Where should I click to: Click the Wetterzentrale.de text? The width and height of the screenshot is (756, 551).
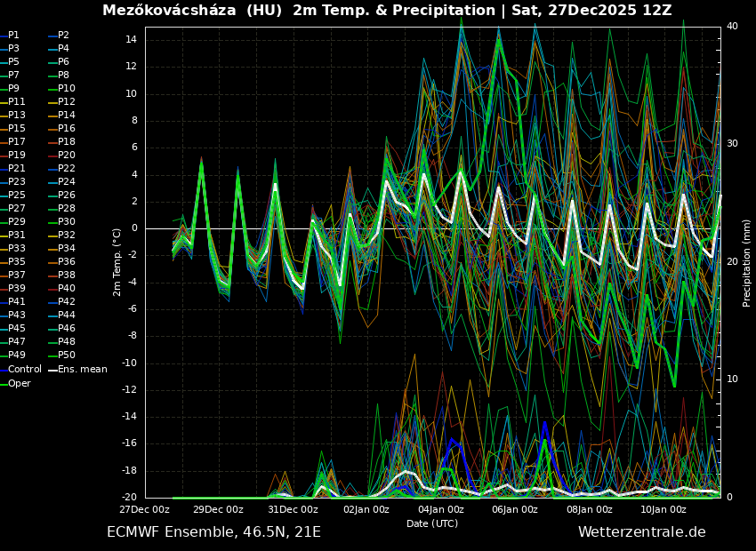(x=641, y=532)
